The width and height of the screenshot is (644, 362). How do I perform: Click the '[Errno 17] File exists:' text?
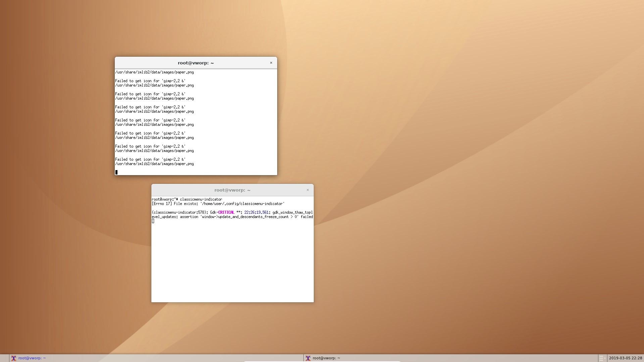click(175, 204)
